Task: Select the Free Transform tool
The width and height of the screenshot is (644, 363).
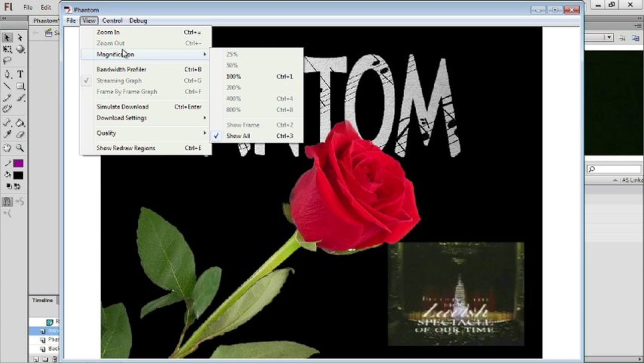Action: click(x=8, y=49)
